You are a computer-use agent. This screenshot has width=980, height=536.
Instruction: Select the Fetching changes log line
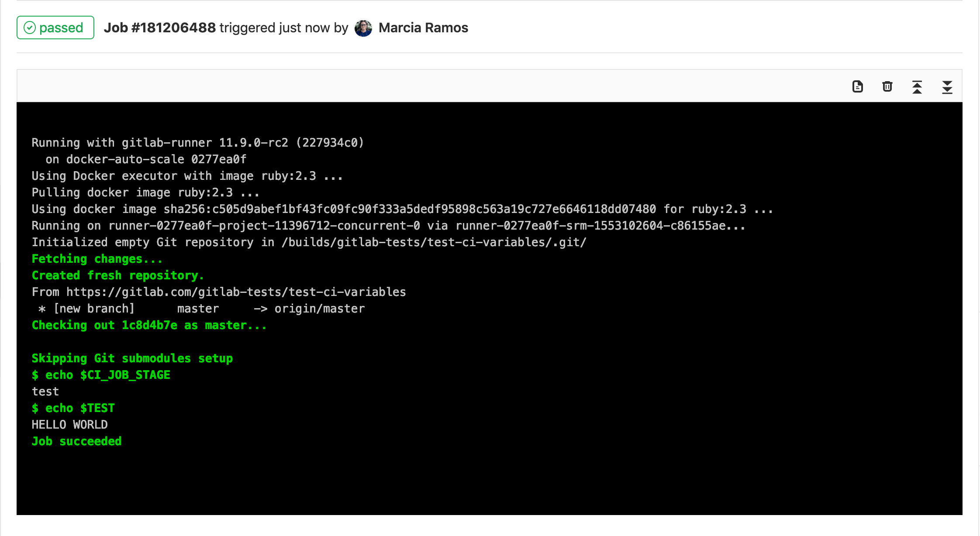coord(96,258)
